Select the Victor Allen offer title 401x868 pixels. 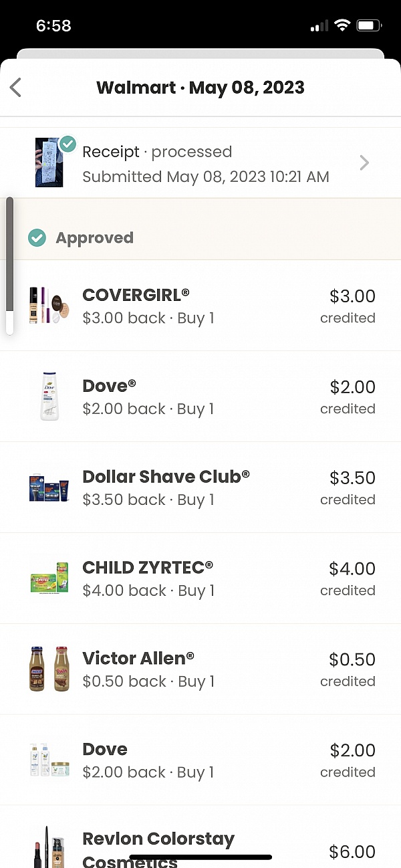point(138,658)
